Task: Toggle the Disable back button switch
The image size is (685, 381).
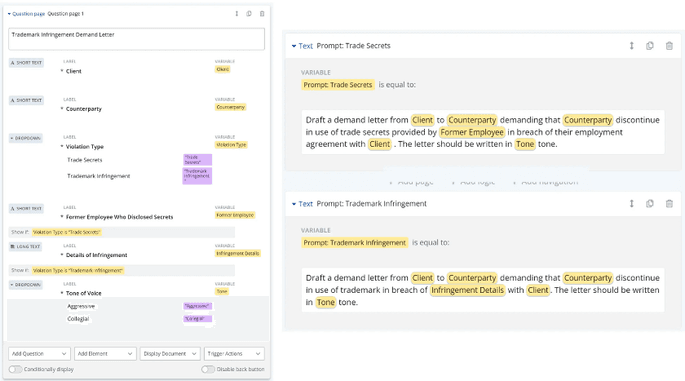Action: click(208, 369)
